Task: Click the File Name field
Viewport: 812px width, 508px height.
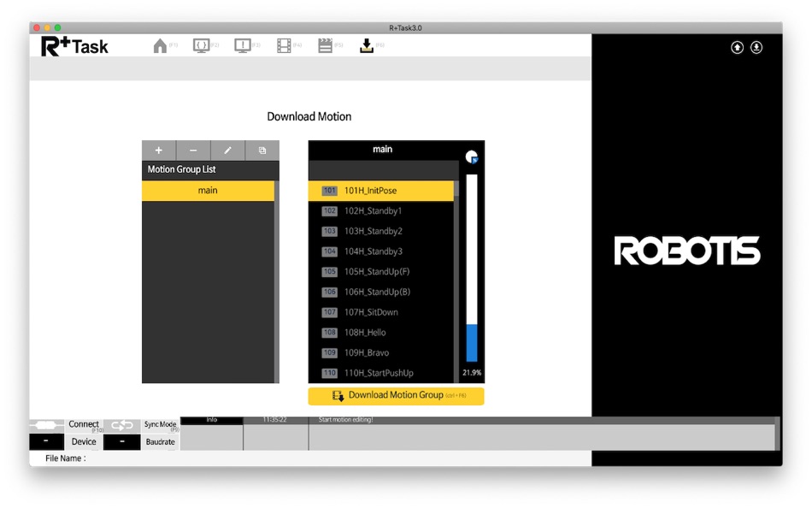Action: [311, 458]
